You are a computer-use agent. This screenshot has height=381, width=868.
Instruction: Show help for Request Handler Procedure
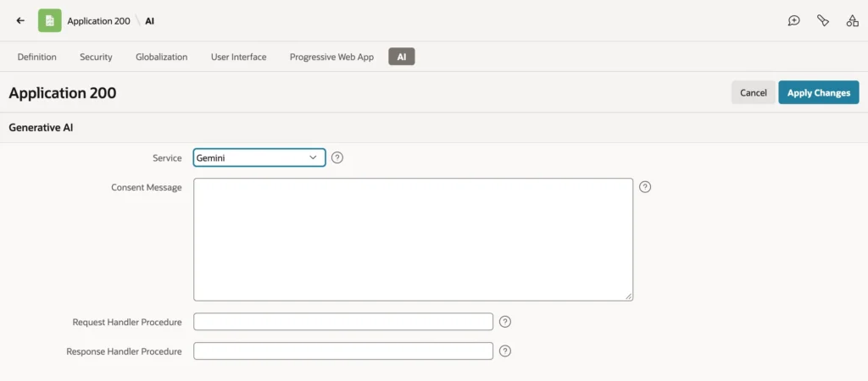pos(505,322)
